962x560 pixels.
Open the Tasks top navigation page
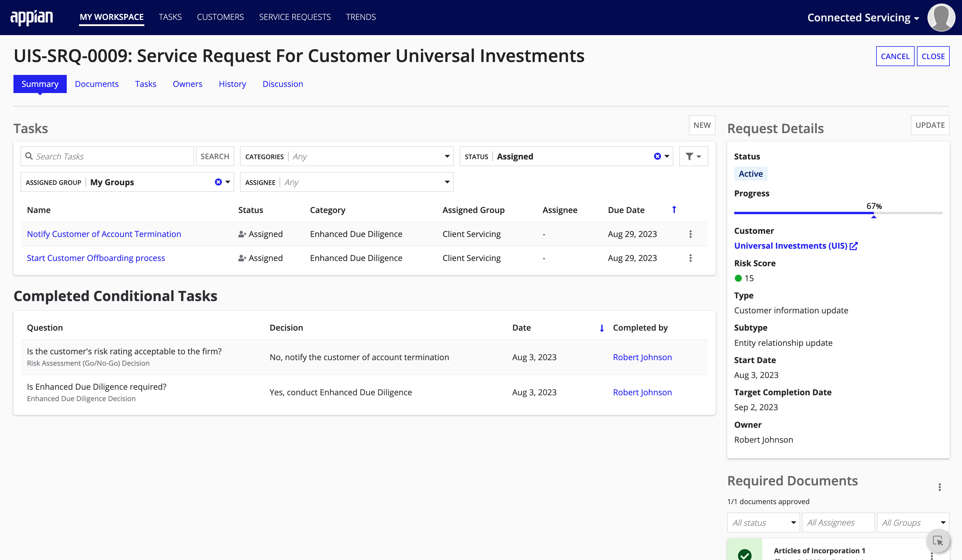[x=170, y=17]
